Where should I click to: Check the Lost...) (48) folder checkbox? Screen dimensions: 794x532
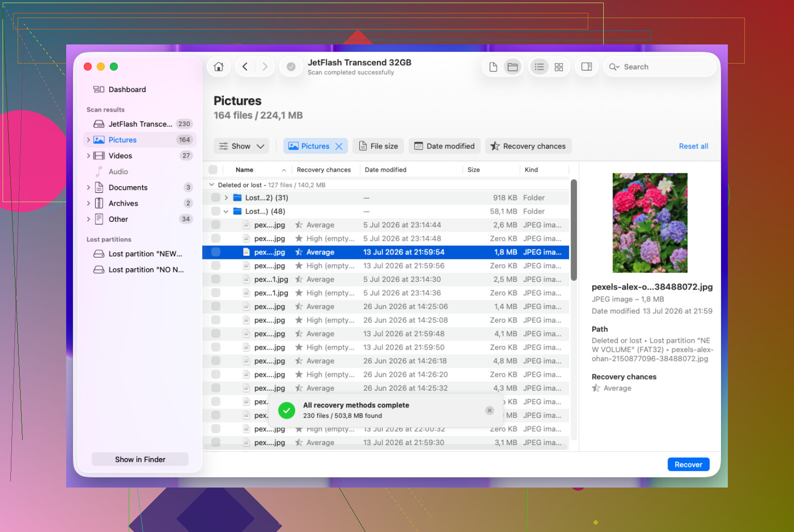tap(216, 211)
